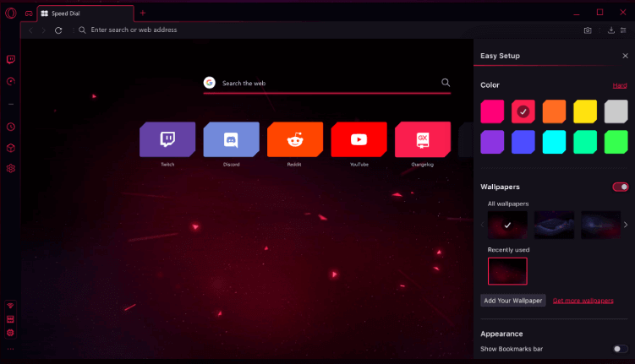
Task: Choose the grey color swatch
Action: pyautogui.click(x=616, y=111)
